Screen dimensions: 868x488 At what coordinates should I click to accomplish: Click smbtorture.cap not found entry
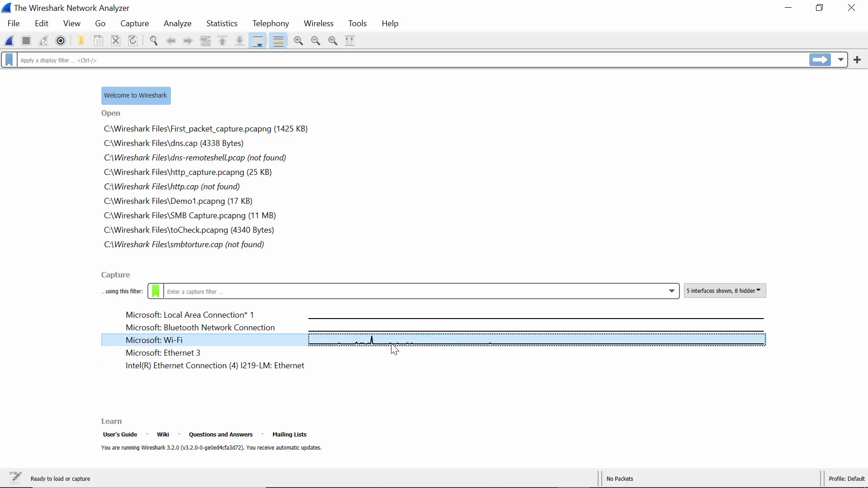tap(184, 244)
